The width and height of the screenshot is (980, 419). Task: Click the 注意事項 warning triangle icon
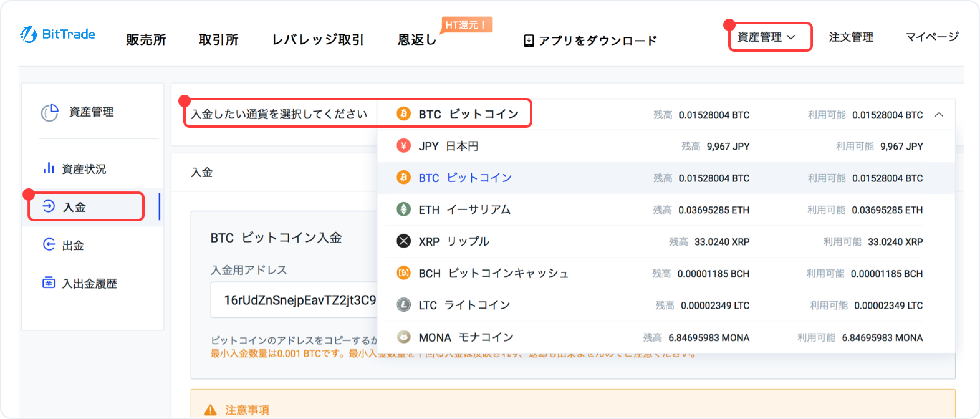[x=210, y=410]
